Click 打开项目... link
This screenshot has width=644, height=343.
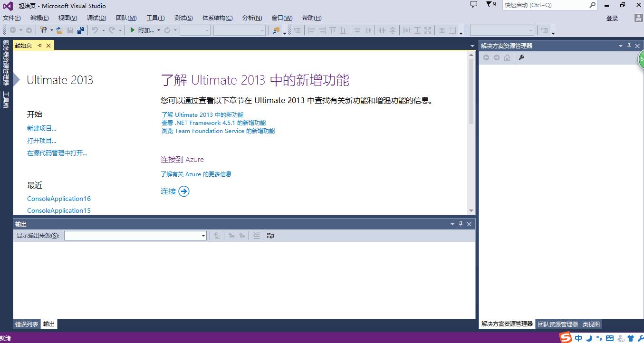[42, 141]
